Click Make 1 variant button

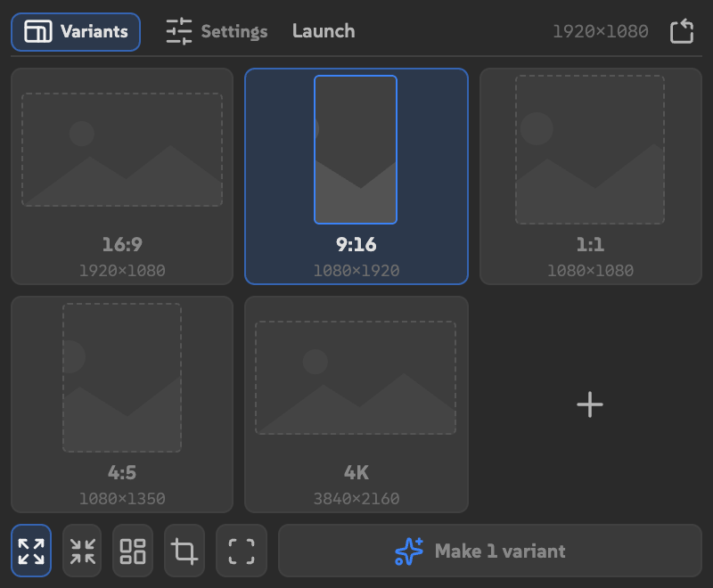coord(489,551)
